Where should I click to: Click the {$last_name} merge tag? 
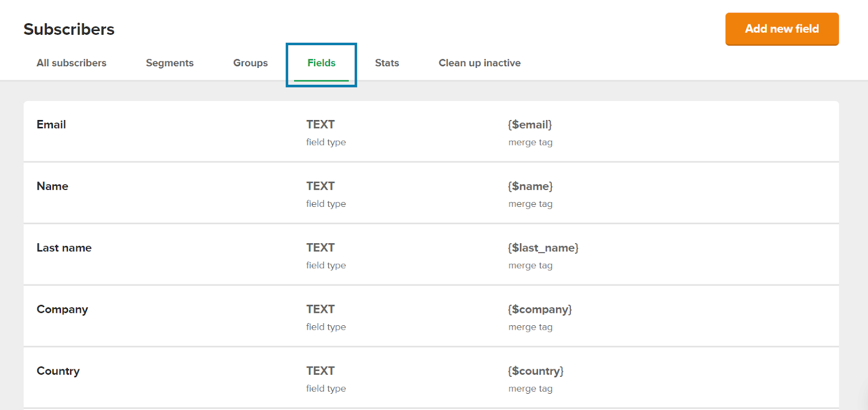tap(543, 248)
